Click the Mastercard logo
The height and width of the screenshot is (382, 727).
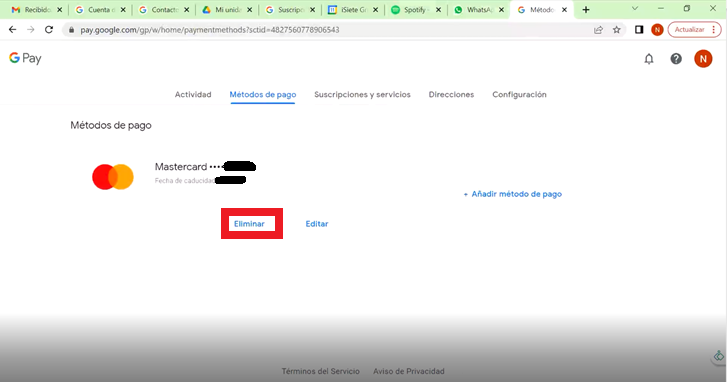coord(113,177)
